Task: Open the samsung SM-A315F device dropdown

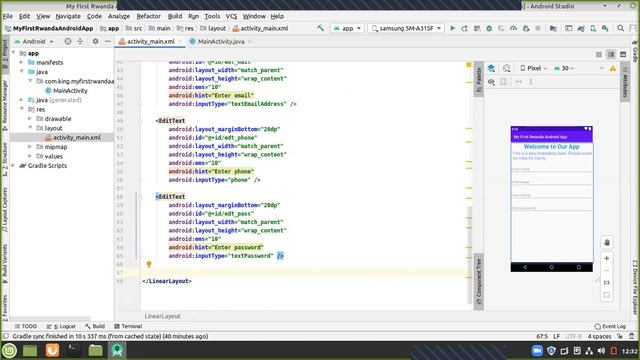Action: 407,29
